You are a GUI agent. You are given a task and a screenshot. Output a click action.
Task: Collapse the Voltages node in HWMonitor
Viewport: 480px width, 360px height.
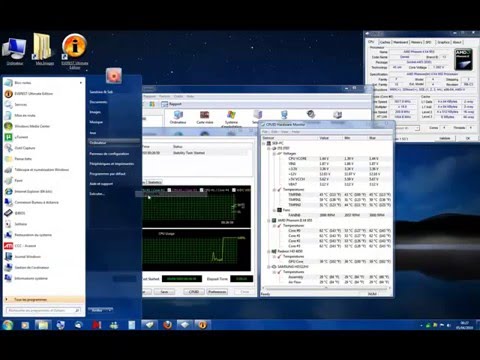point(274,154)
